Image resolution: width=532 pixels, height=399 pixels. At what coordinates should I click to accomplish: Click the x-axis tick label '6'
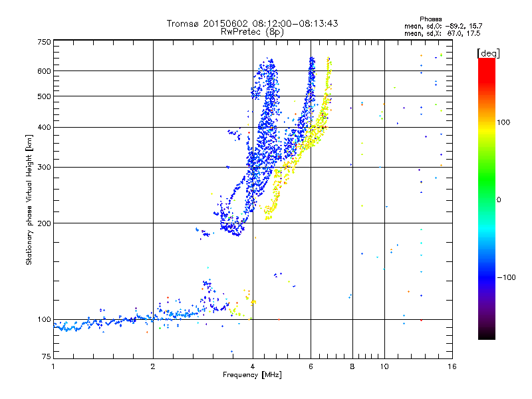[311, 366]
